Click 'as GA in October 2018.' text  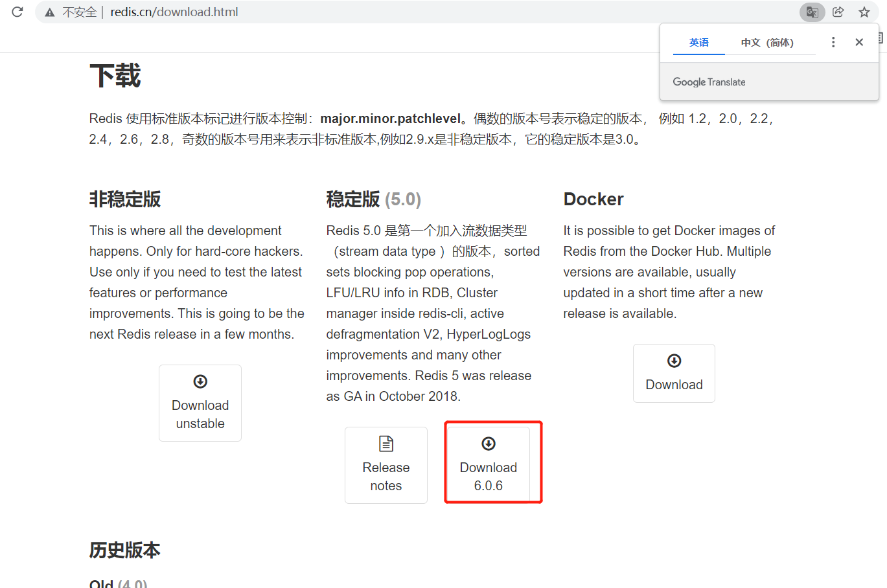(x=393, y=396)
